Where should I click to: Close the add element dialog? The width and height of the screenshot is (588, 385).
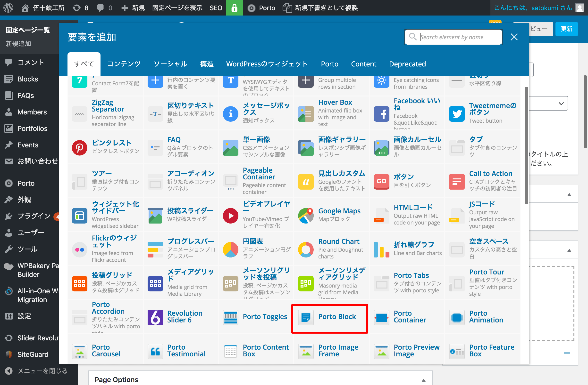514,37
